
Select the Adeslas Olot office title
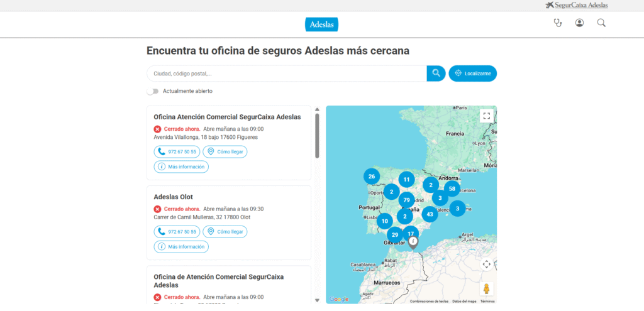(174, 197)
